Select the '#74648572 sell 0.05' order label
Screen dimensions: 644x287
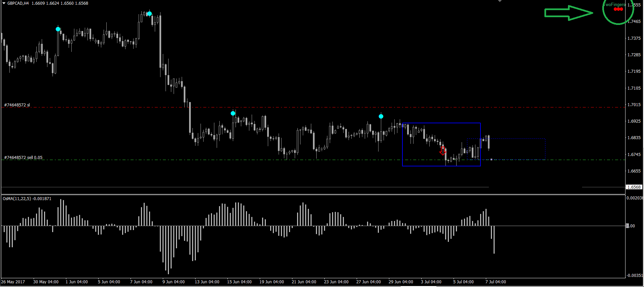[x=23, y=157]
